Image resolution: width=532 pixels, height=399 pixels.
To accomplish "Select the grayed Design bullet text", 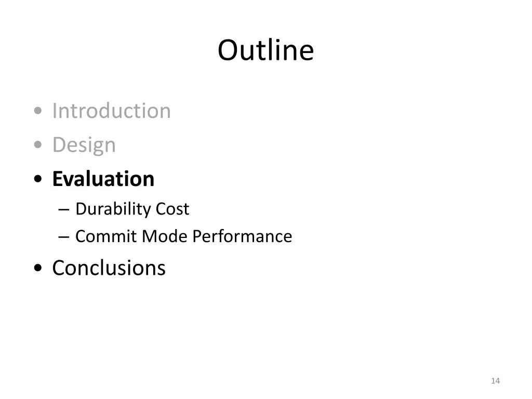I will point(84,145).
